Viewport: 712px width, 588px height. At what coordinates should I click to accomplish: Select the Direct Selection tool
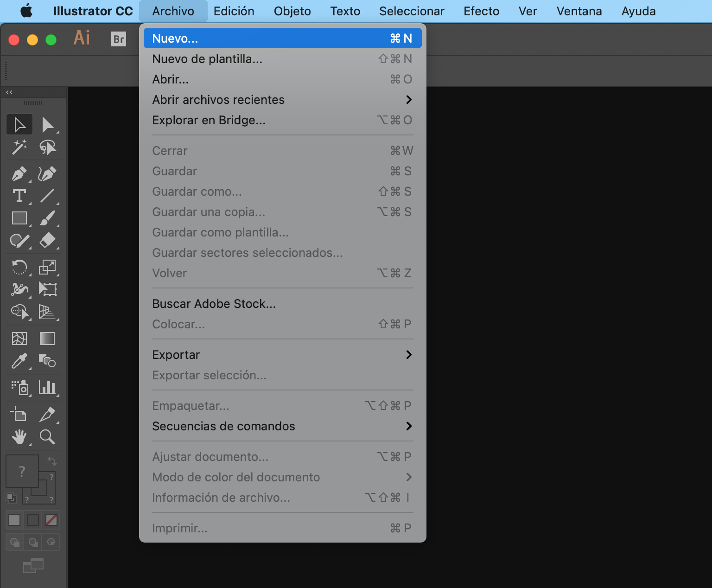click(47, 125)
